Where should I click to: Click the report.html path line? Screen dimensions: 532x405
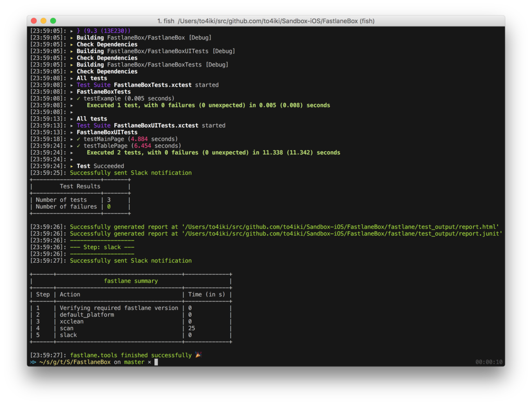coord(284,227)
